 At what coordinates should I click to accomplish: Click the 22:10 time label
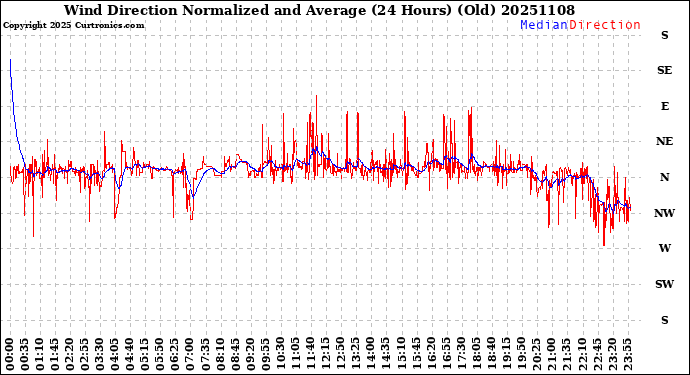pos(582,354)
